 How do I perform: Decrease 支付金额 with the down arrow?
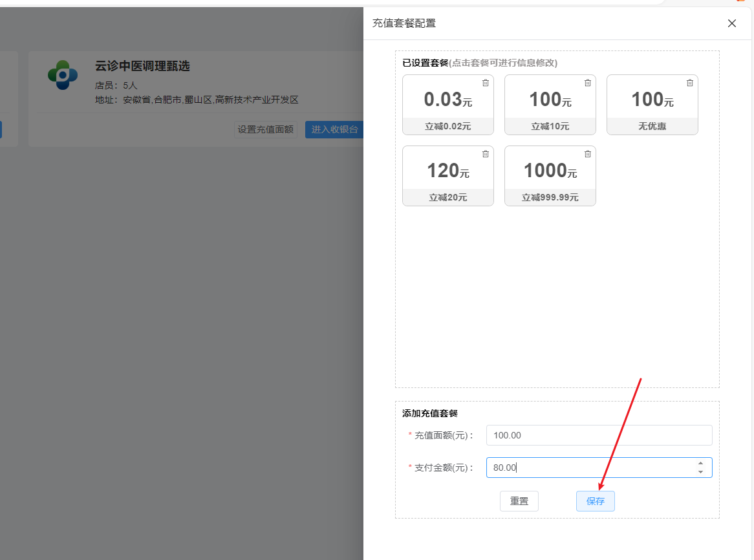click(700, 472)
